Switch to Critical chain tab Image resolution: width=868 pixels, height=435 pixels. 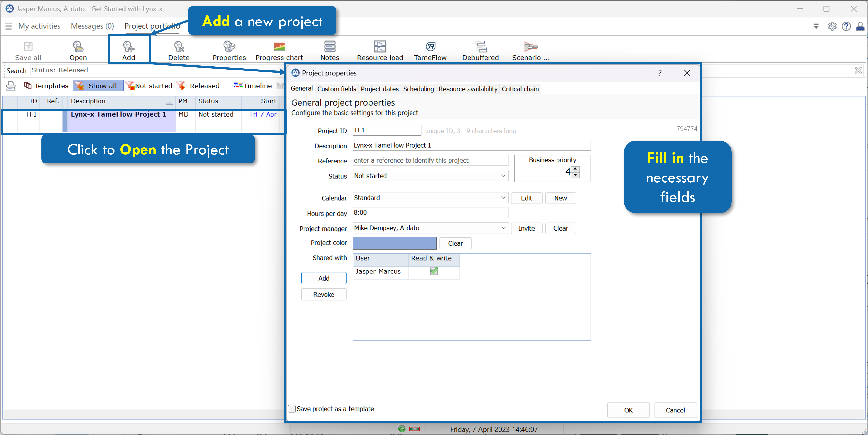click(x=520, y=89)
